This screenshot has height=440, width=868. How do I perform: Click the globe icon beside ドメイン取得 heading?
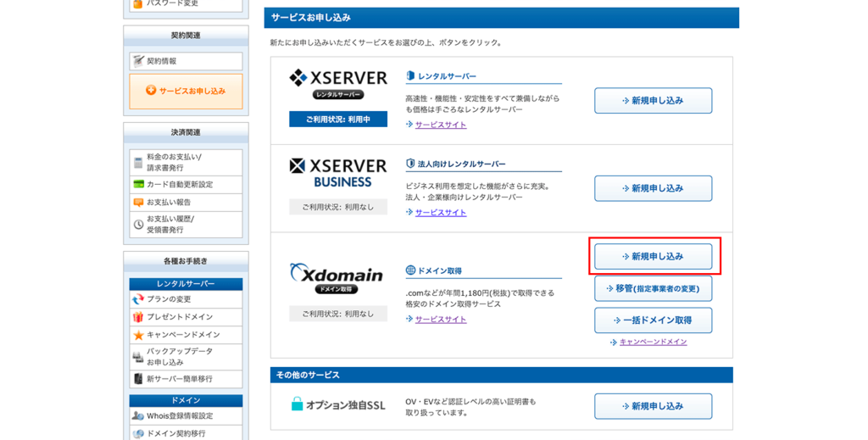pos(410,270)
